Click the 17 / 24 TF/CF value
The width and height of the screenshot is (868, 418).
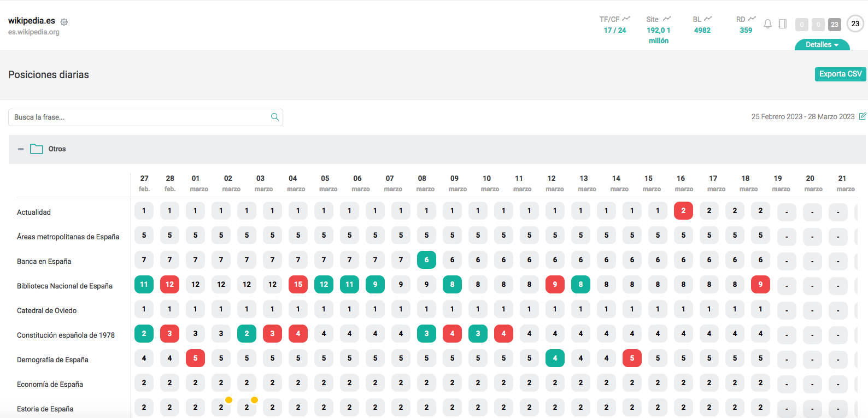(615, 30)
